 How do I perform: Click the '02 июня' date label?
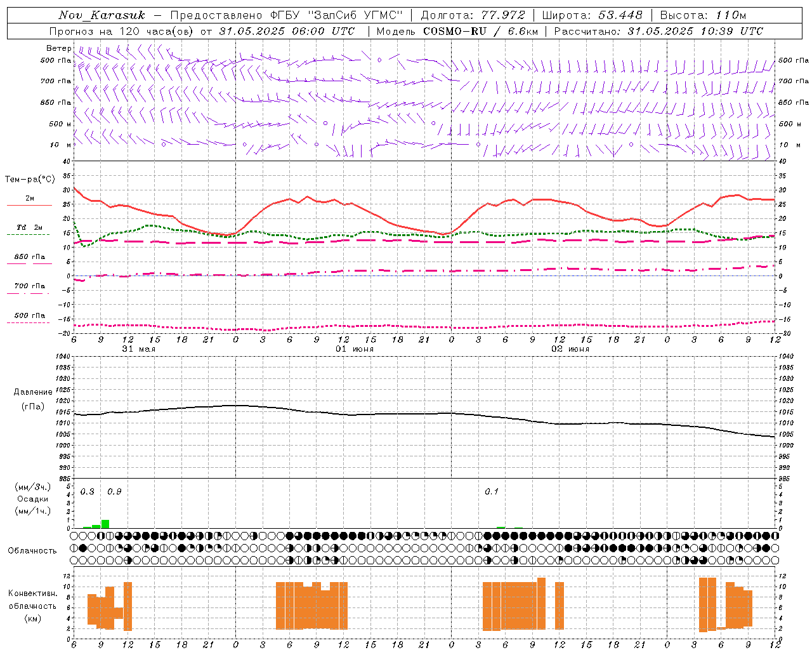click(x=570, y=349)
